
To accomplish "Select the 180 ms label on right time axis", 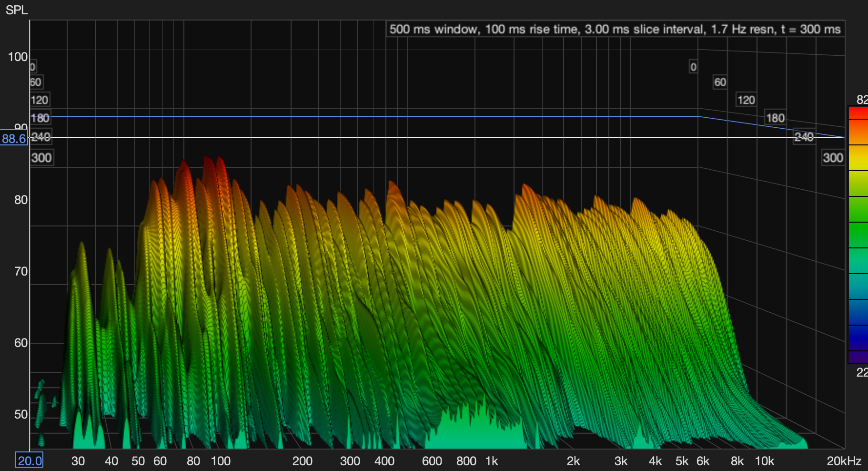I will click(775, 118).
